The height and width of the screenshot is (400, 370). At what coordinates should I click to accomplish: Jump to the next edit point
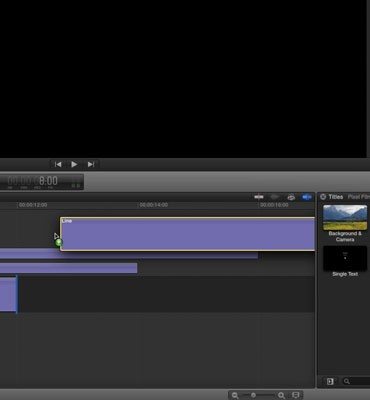pyautogui.click(x=91, y=164)
